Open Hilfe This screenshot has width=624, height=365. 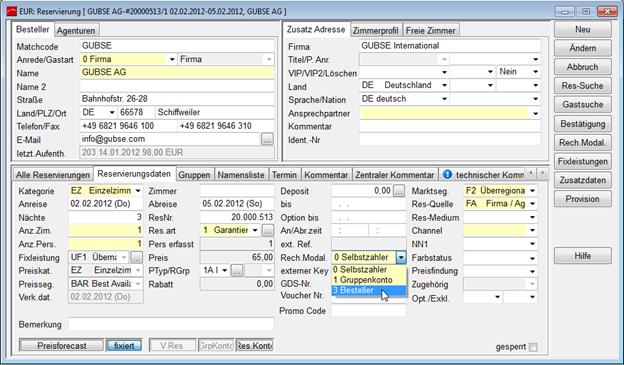coord(583,256)
